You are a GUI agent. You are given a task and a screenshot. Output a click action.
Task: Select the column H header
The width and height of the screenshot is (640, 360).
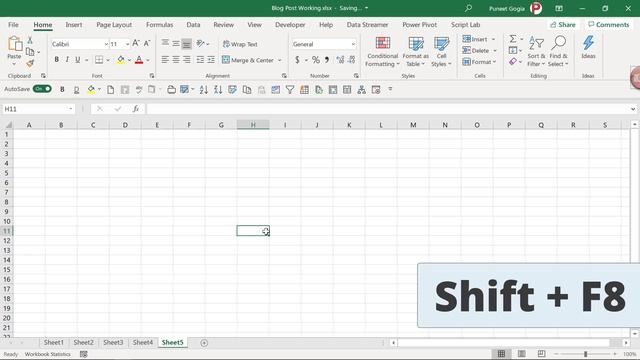click(x=253, y=125)
